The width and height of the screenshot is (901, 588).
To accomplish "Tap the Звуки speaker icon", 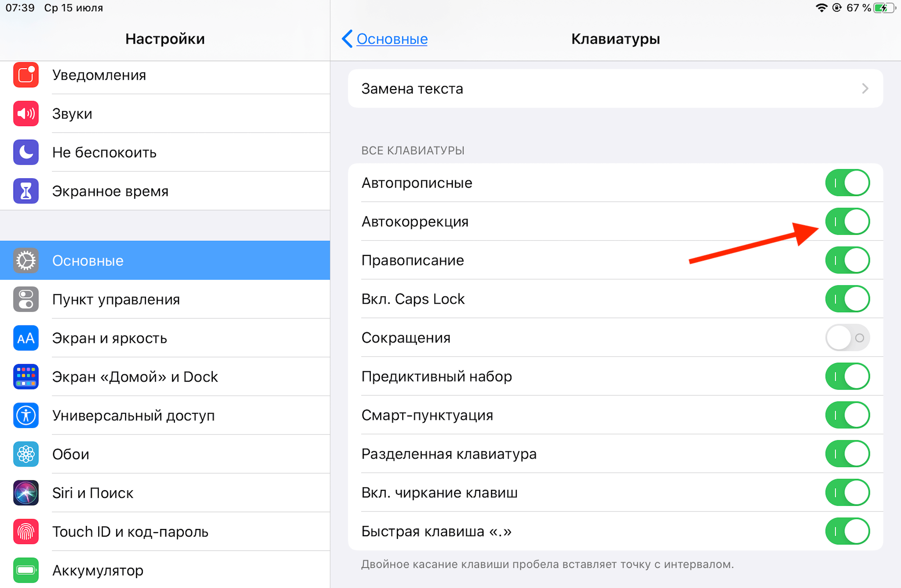I will click(x=26, y=114).
